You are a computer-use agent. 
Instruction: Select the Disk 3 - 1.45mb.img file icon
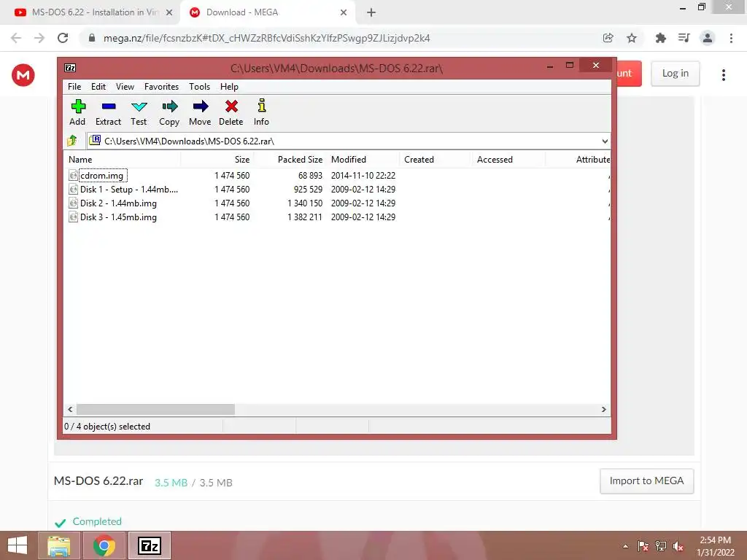(x=73, y=217)
